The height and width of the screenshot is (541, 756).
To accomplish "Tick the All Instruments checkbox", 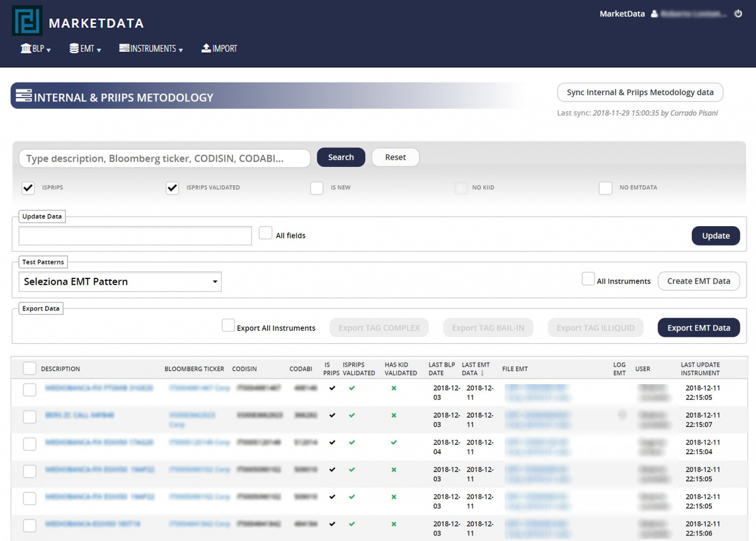I will tap(588, 279).
